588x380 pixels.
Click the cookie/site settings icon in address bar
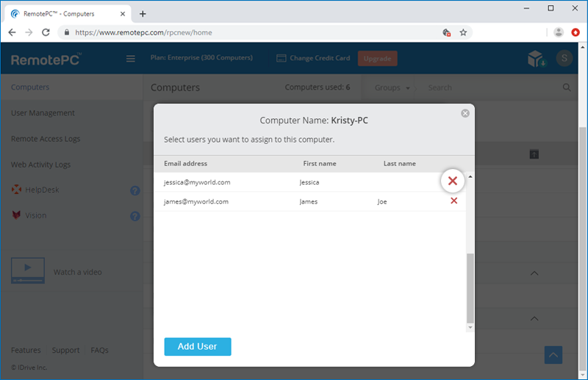(446, 32)
